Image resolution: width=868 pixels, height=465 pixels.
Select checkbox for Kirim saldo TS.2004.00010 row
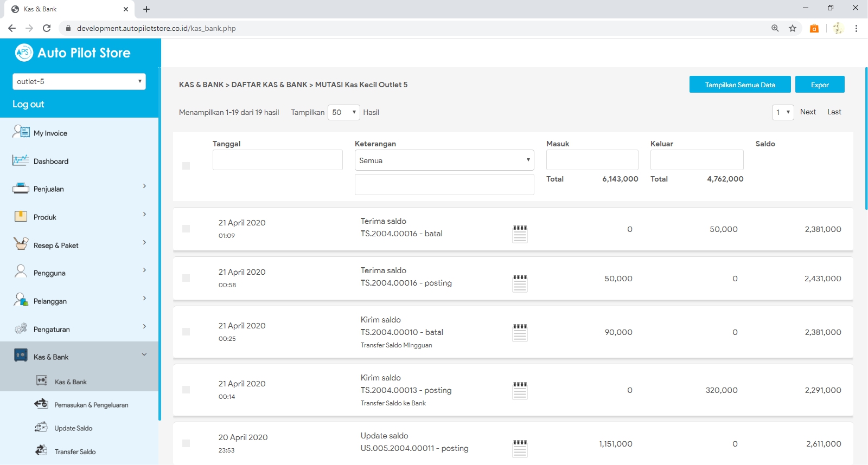tap(186, 332)
